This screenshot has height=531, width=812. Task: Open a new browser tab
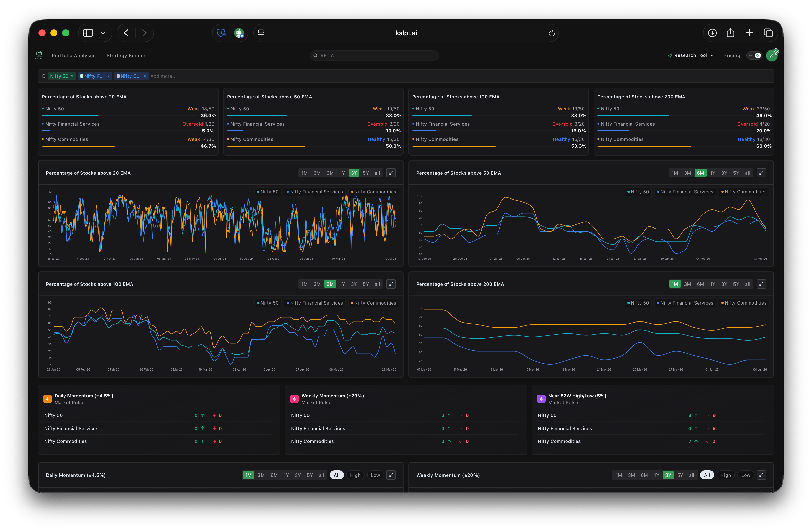(x=749, y=33)
